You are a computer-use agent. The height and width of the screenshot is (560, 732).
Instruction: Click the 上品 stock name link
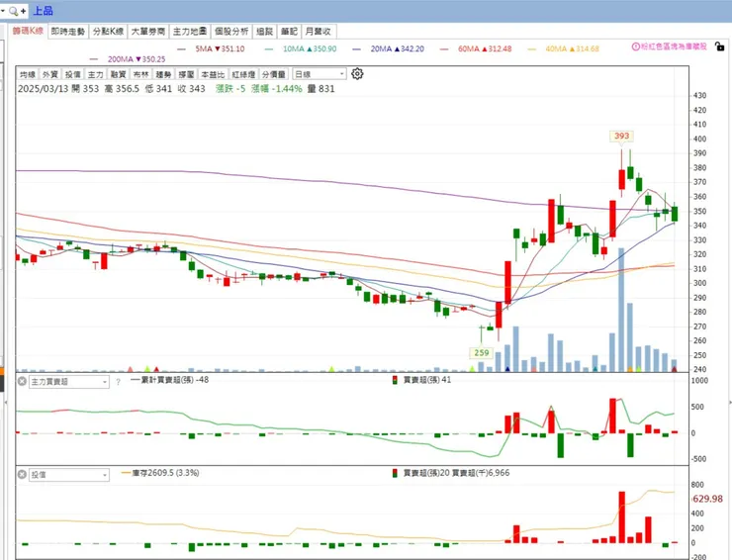click(x=43, y=11)
